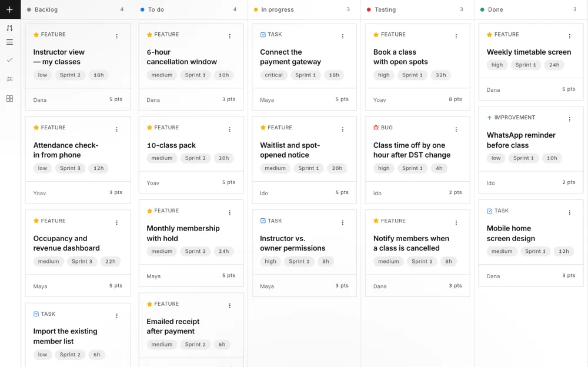Viewport: 588px width, 367px height.
Task: Click the green Done status dot
Action: (482, 9)
